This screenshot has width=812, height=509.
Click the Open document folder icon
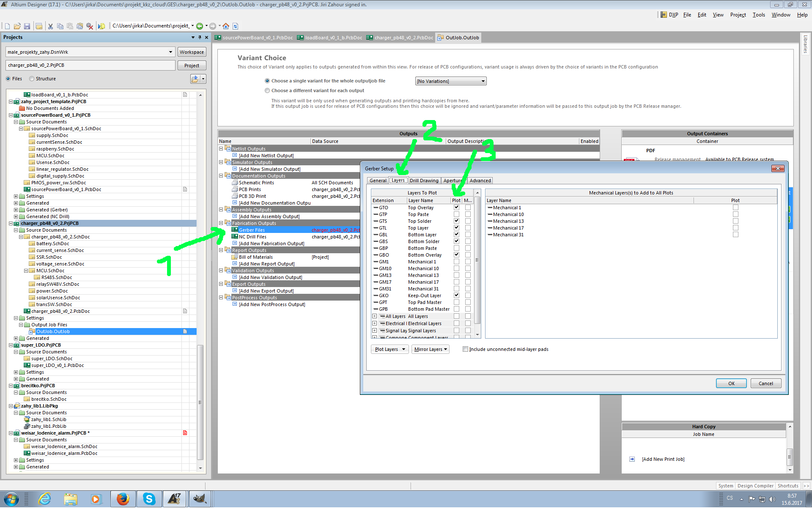tap(17, 26)
